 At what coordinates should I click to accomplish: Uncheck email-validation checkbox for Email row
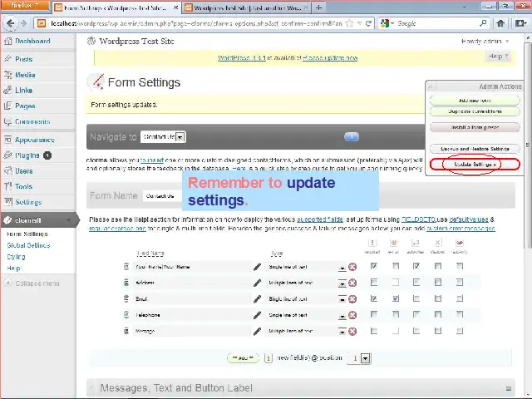point(396,298)
